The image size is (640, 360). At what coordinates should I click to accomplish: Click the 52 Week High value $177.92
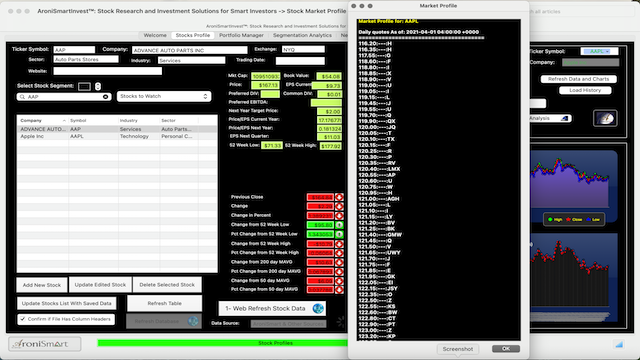tap(331, 146)
